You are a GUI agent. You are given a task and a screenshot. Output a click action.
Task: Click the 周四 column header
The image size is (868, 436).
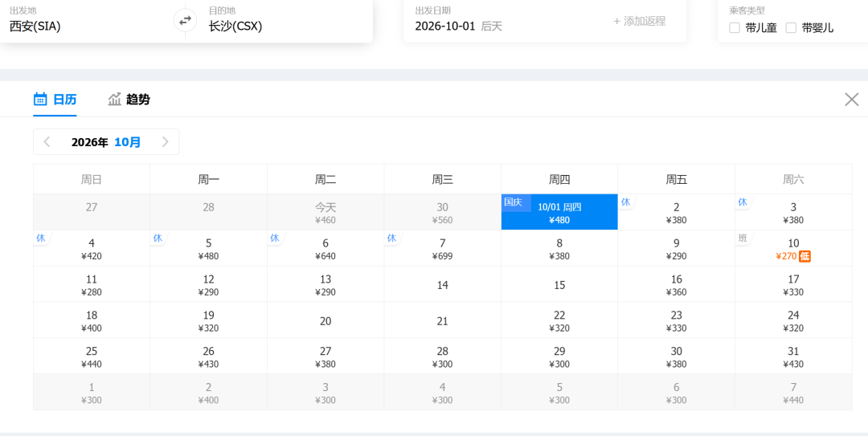tap(559, 179)
